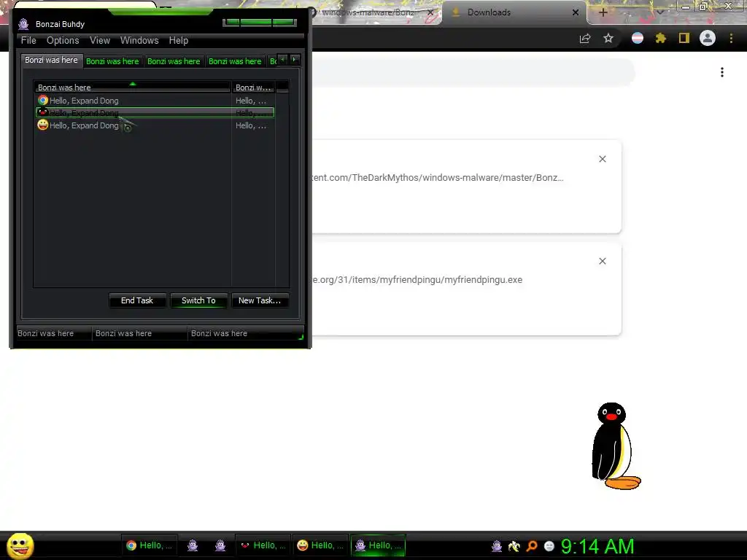The image size is (747, 560).
Task: Switch to the smiley-face taskbar button
Action: tap(321, 545)
